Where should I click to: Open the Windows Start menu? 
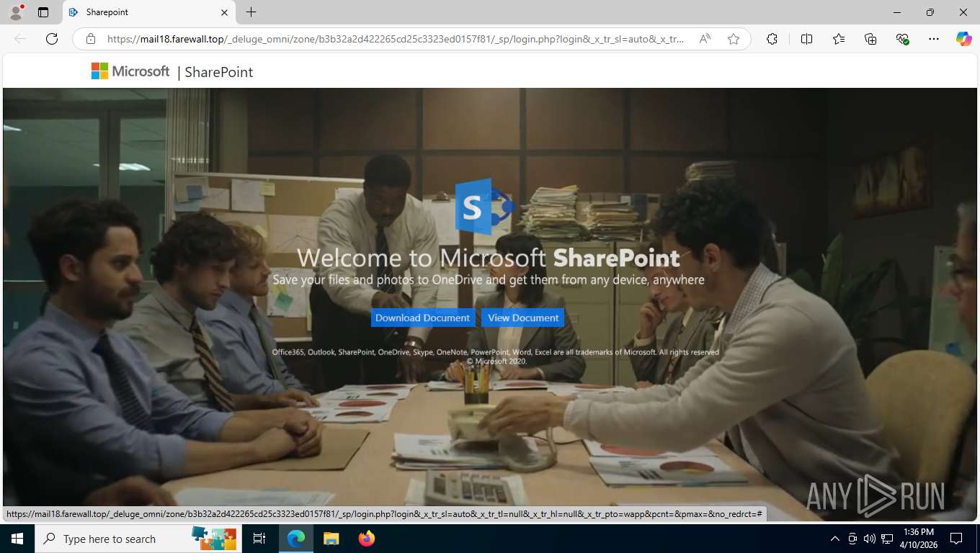[x=17, y=539]
